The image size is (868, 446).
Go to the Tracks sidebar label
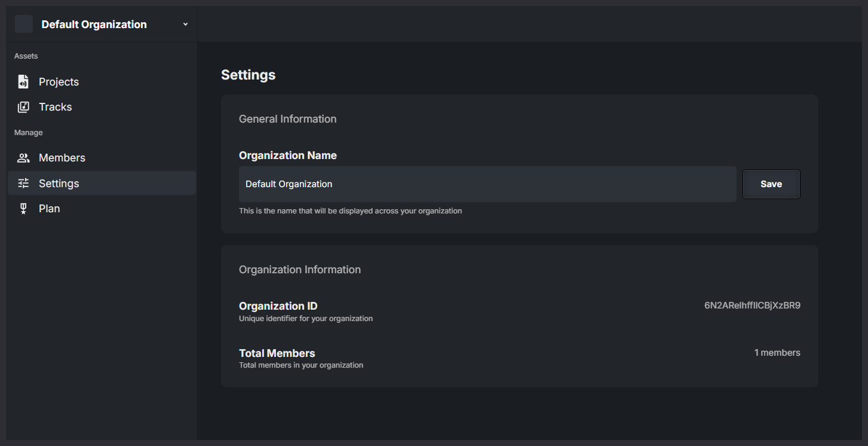(x=55, y=107)
